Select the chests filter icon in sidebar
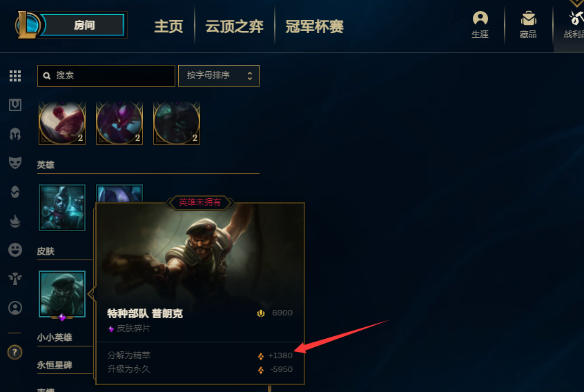 [15, 105]
